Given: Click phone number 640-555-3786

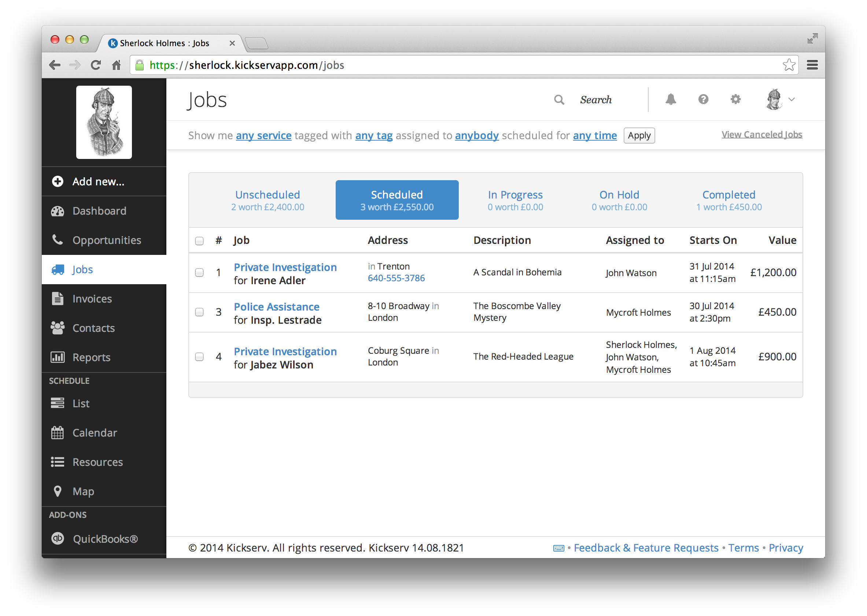Looking at the screenshot, I should point(396,278).
